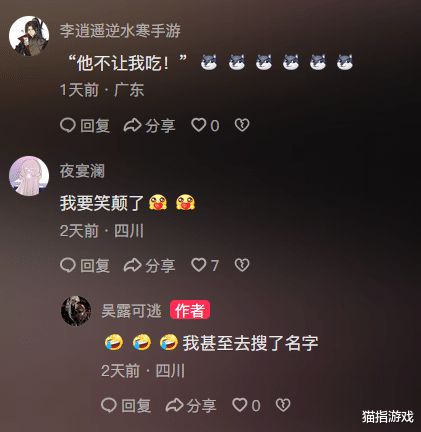Dislike 吴露可逃's reply with broken heart

click(x=283, y=405)
